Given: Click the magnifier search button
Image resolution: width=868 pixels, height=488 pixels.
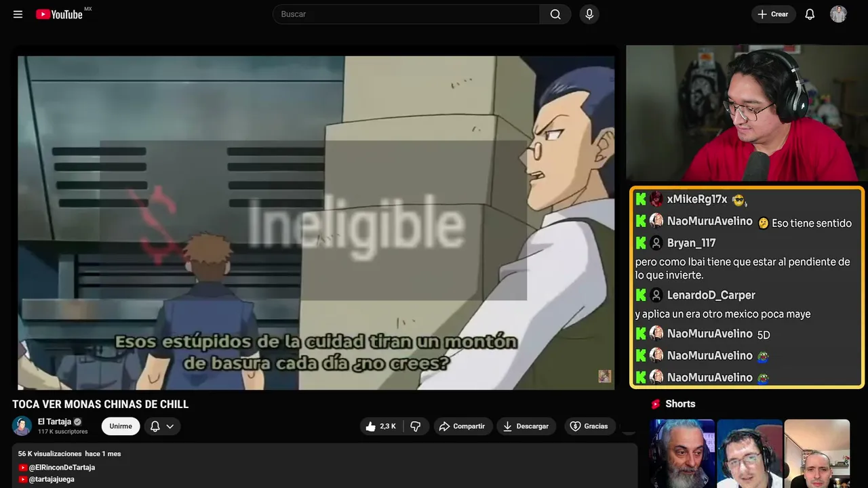Looking at the screenshot, I should pos(555,14).
